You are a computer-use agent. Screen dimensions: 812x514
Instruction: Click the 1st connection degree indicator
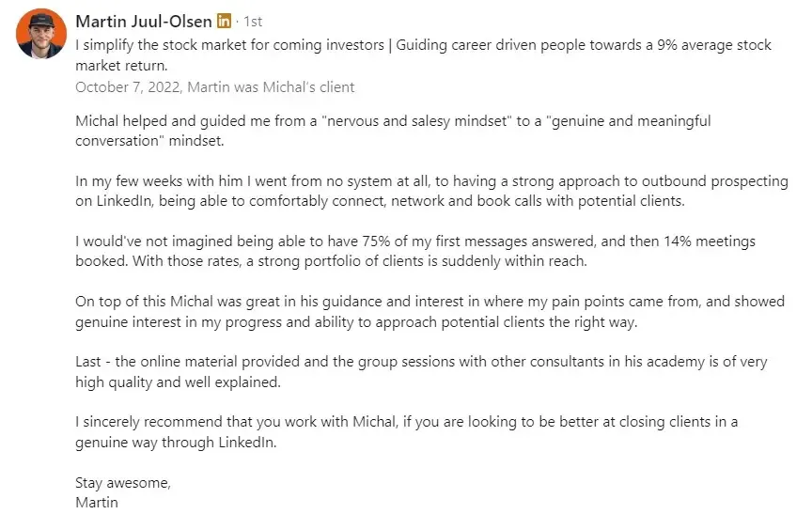click(253, 22)
